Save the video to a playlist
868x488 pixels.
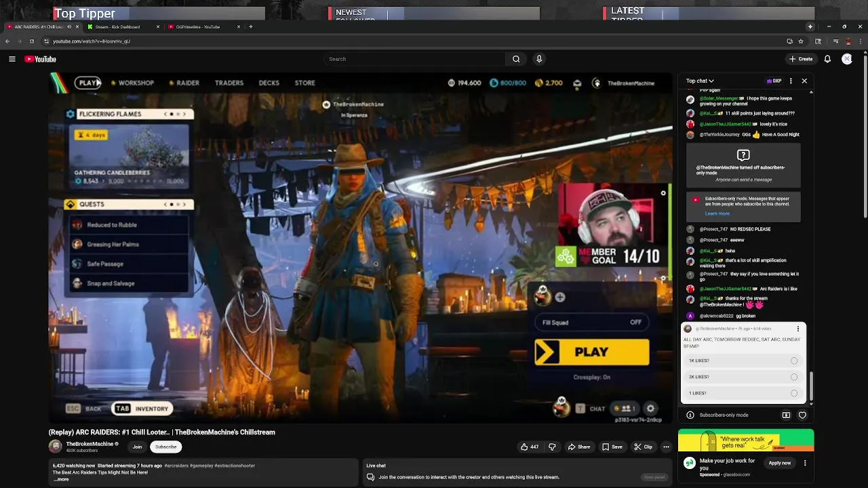coord(612,447)
